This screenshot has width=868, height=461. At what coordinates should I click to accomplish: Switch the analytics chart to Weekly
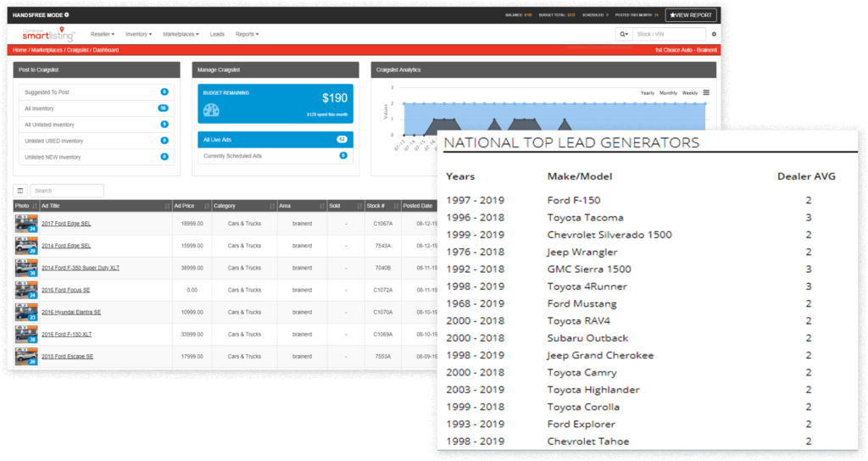point(690,93)
